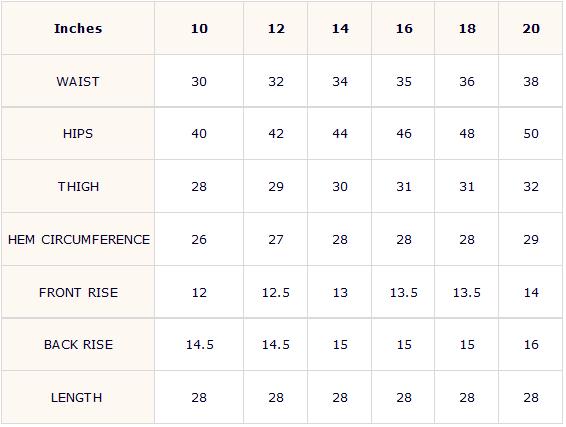Click hips value 48 under size 18

point(467,134)
